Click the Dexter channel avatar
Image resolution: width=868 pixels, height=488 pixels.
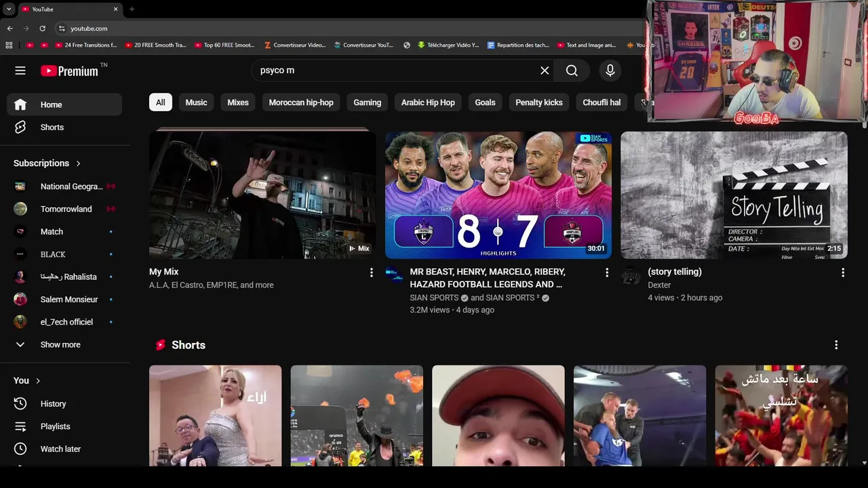[630, 275]
